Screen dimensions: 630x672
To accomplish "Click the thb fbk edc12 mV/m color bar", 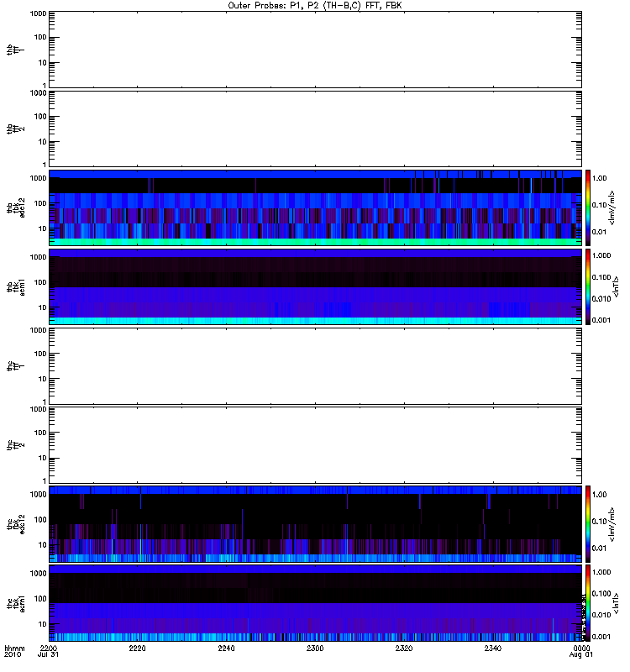I will [588, 207].
